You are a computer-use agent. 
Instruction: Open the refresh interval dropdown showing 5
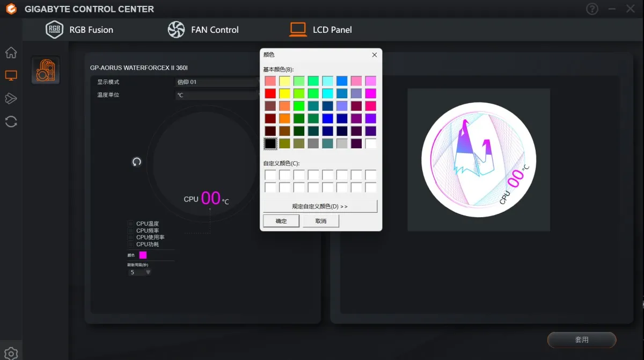(140, 272)
